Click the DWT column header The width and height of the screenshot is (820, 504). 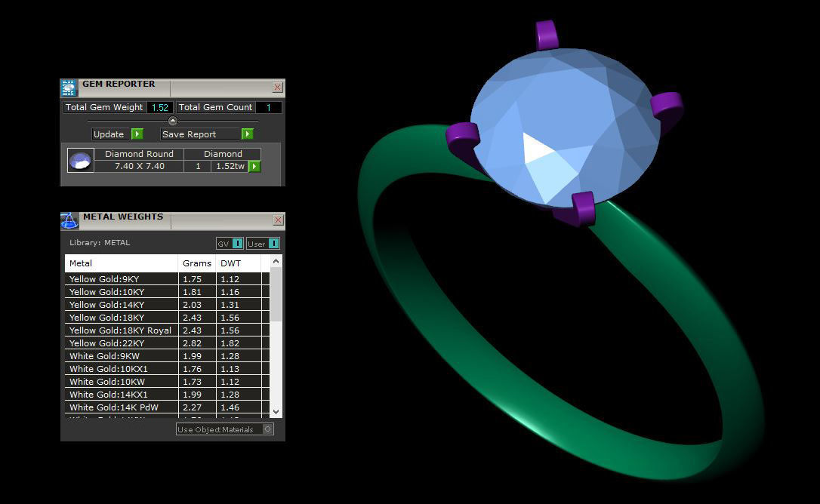pyautogui.click(x=239, y=263)
